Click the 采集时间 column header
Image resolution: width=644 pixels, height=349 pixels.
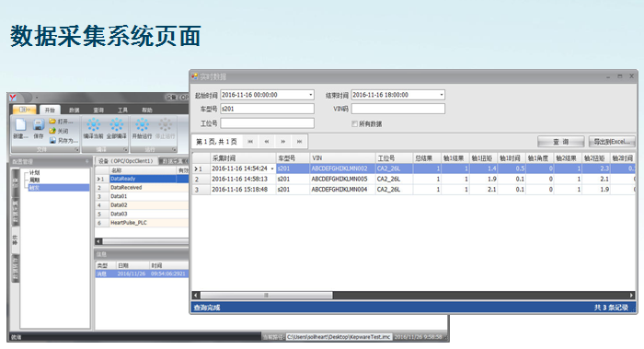(x=243, y=157)
